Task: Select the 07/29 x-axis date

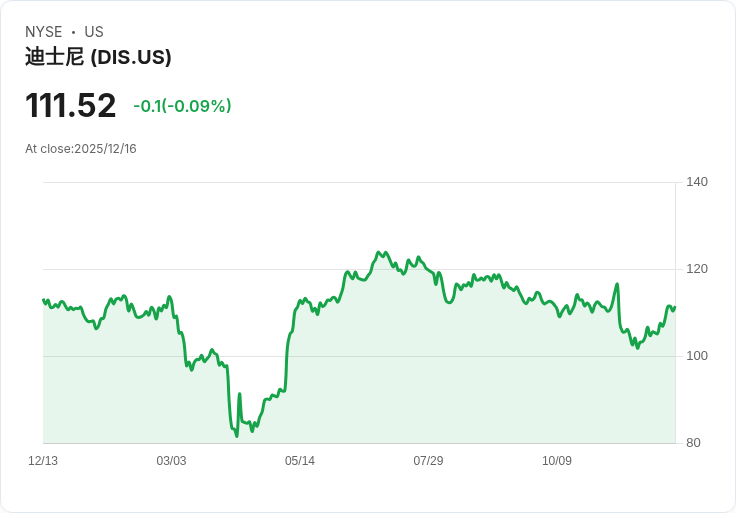Action: 428,461
